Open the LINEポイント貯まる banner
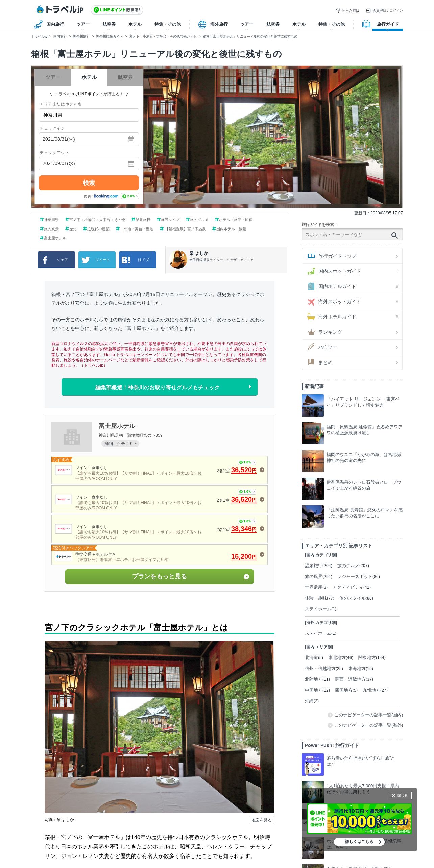This screenshot has width=434, height=868. pyautogui.click(x=117, y=10)
